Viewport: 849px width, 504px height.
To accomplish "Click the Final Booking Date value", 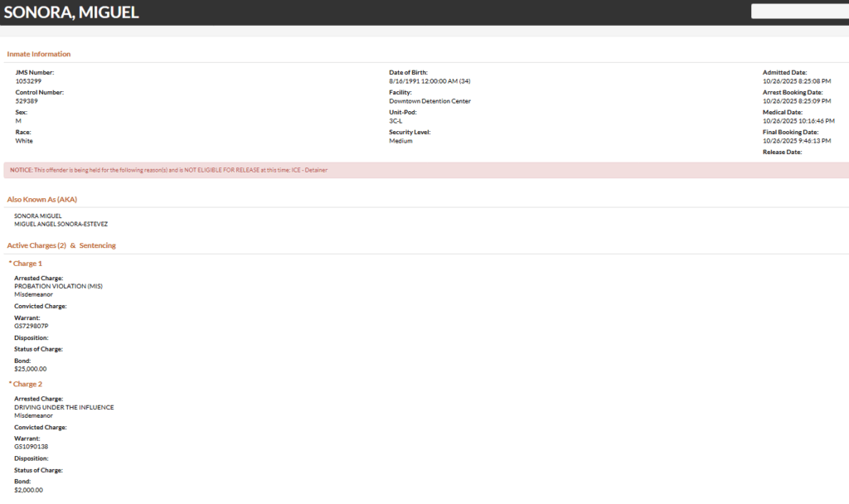I will click(x=797, y=141).
